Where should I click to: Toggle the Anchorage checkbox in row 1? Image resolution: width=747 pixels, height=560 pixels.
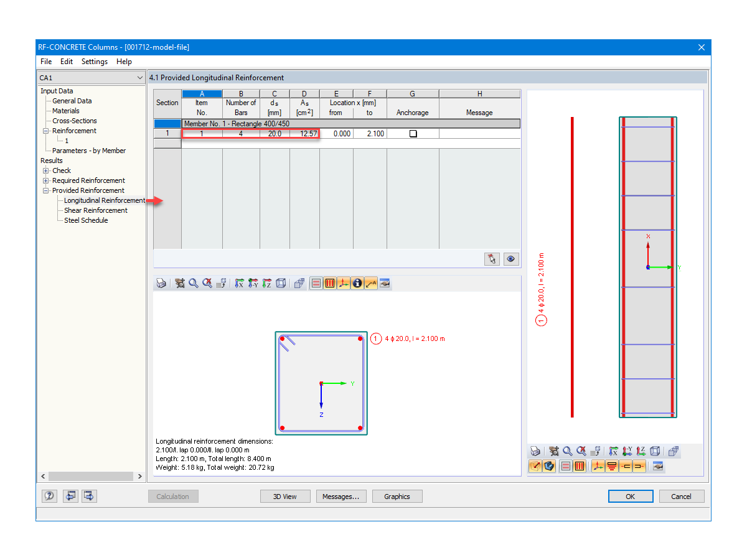click(x=413, y=134)
